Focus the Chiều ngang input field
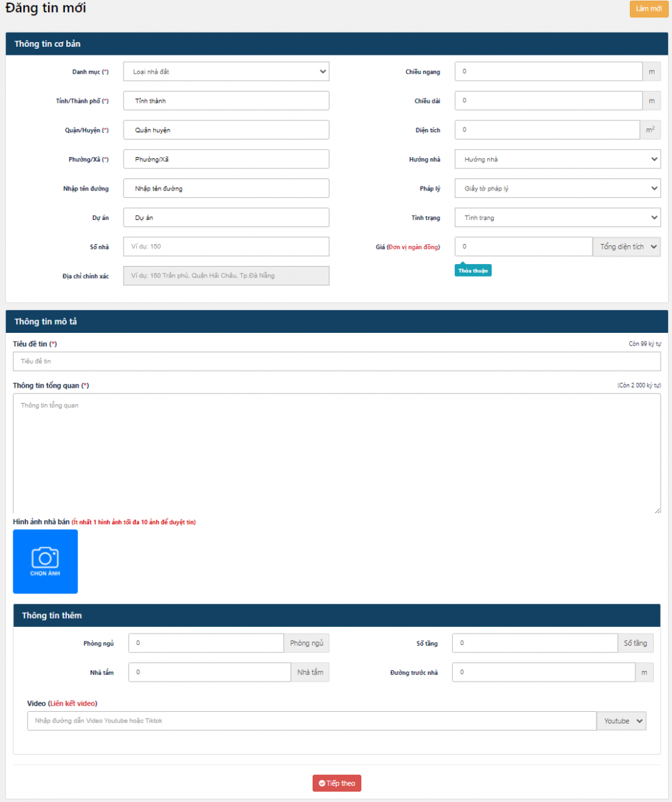 [548, 72]
